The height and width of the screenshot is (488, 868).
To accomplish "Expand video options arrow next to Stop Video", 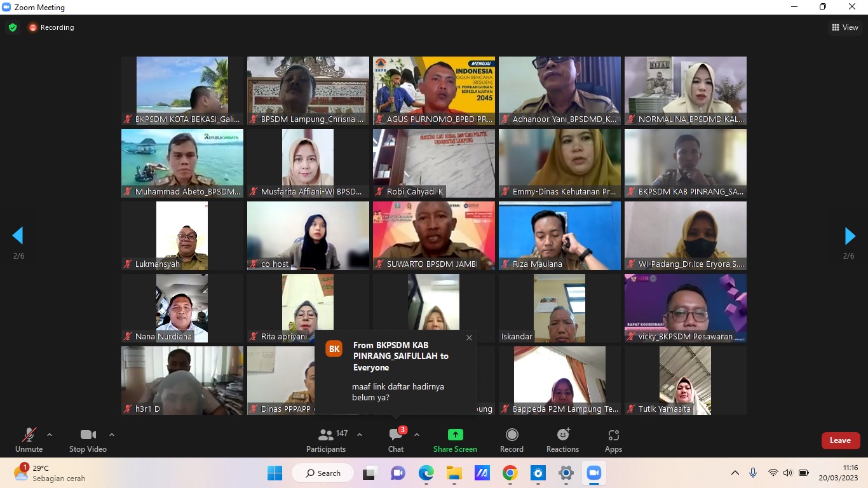I will pyautogui.click(x=112, y=435).
